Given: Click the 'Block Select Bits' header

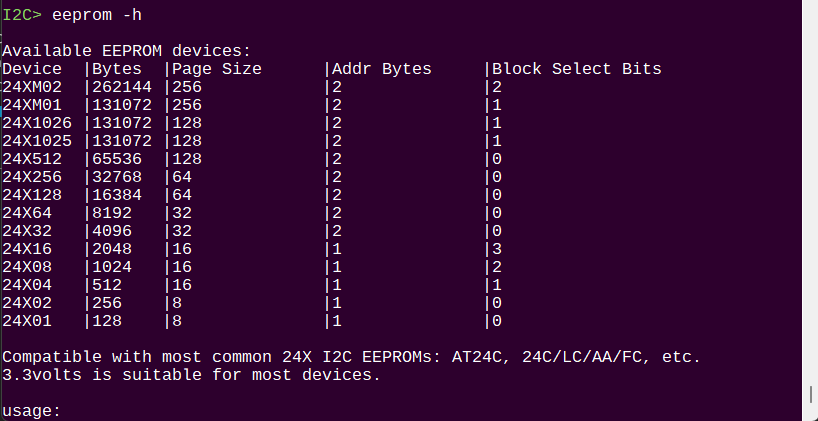Looking at the screenshot, I should pos(577,69).
